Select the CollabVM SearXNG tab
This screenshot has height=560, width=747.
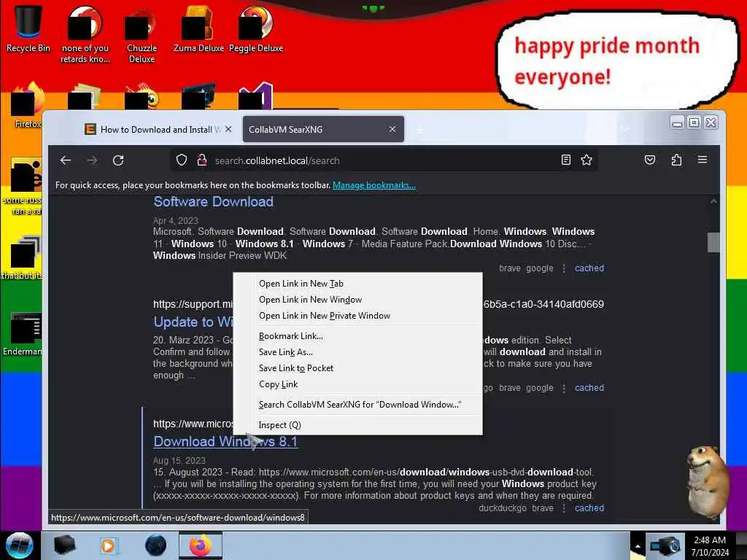323,130
